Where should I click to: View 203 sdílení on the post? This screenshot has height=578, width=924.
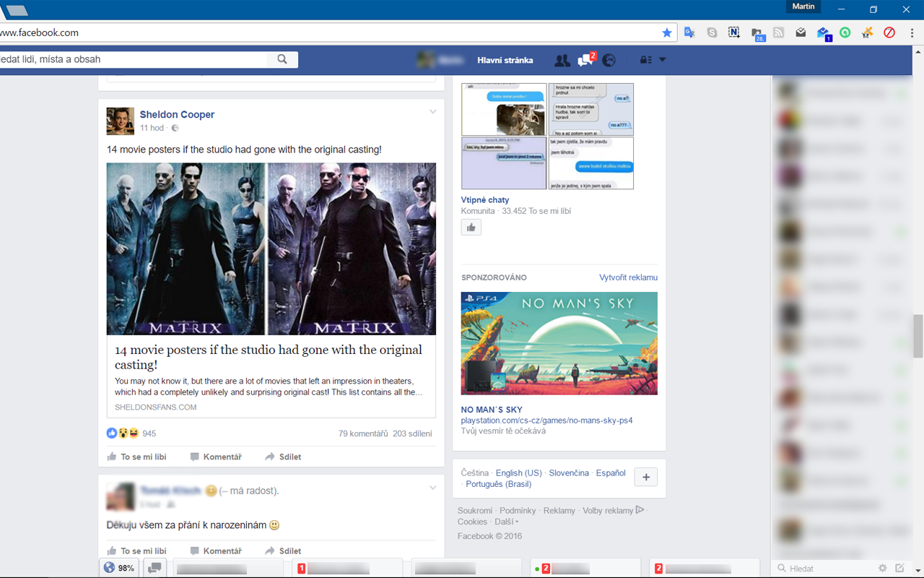(412, 433)
